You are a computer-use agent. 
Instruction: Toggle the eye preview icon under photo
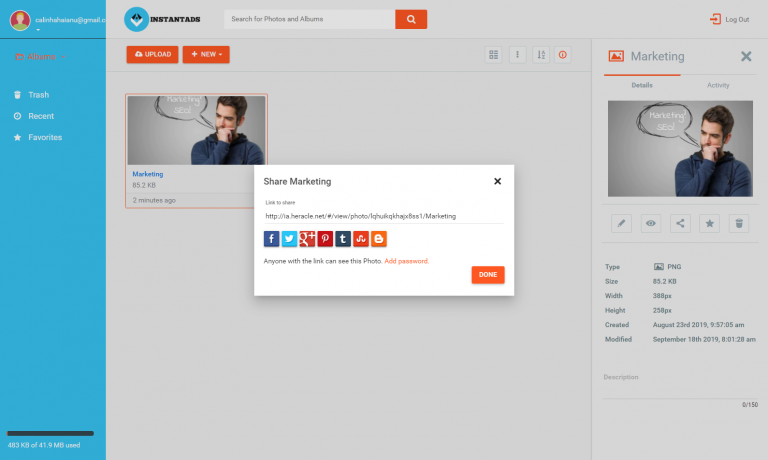[x=651, y=223]
